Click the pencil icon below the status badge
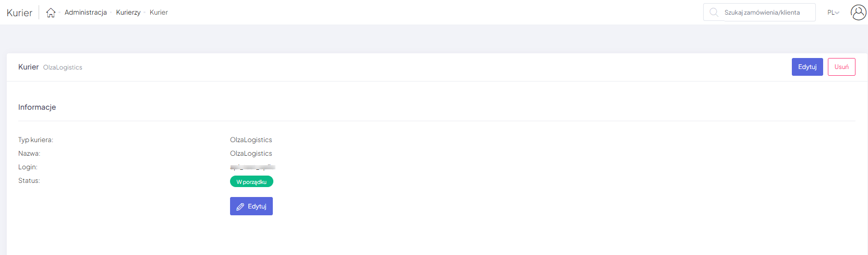Viewport: 868px width, 255px height. [240, 206]
